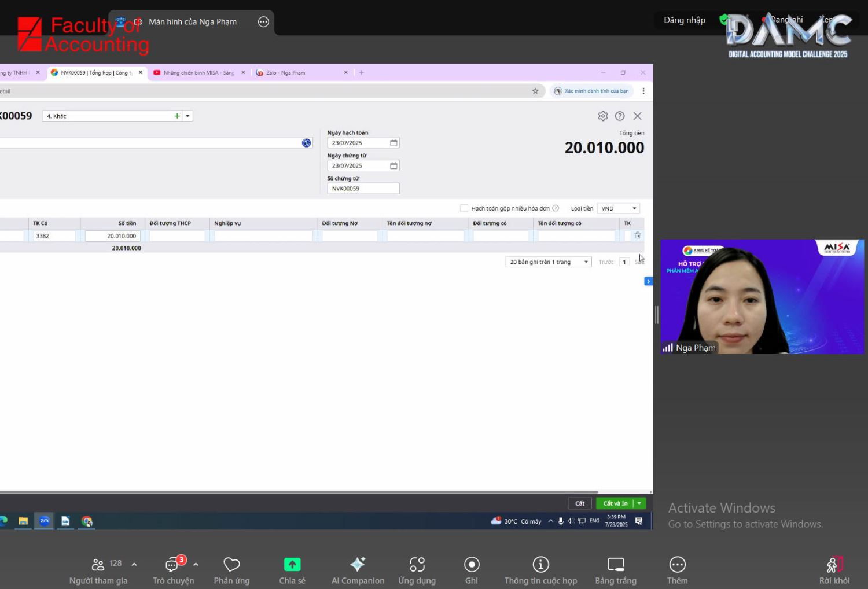Open Phản ứng reactions in Zoom
This screenshot has width=868, height=589.
pyautogui.click(x=231, y=570)
